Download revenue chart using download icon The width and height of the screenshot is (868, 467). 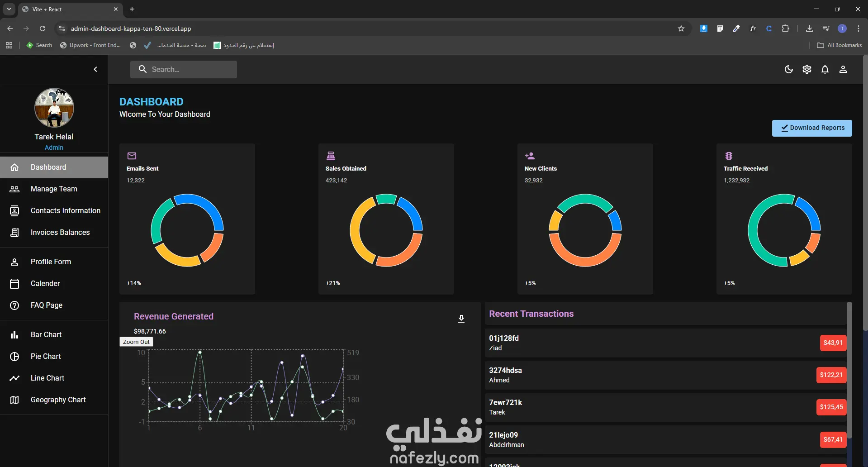pyautogui.click(x=461, y=319)
